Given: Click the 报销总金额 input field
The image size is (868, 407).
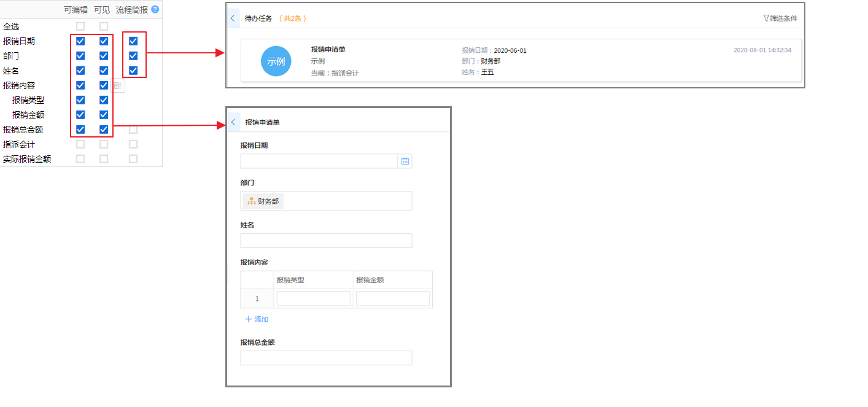Looking at the screenshot, I should 326,358.
